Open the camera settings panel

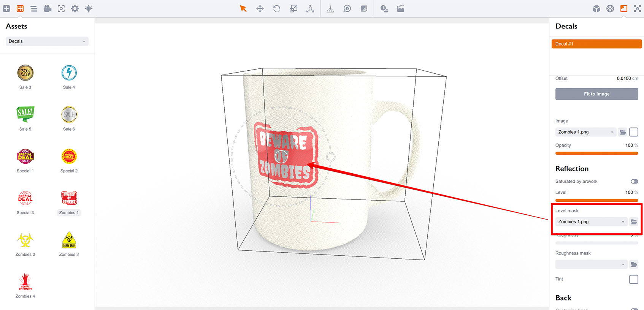(x=48, y=8)
